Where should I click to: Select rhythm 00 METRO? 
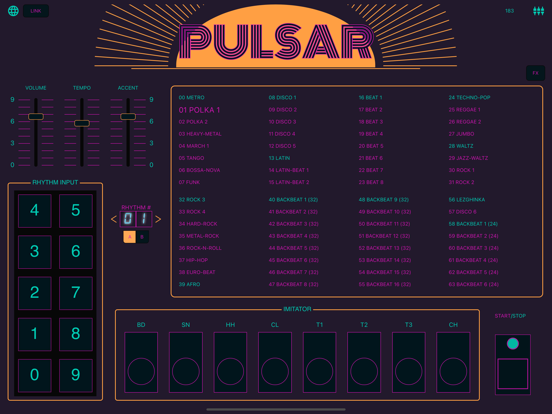point(192,98)
